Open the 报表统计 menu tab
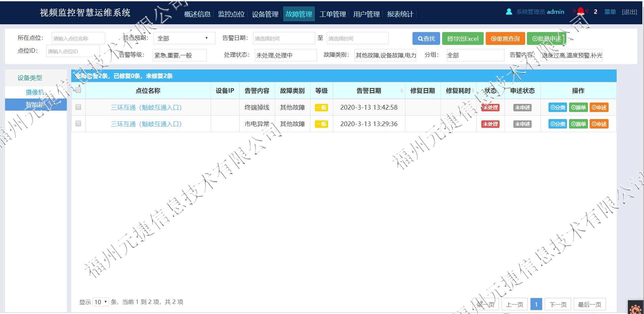 400,14
